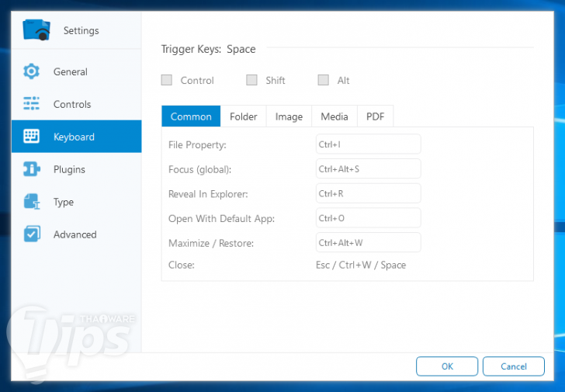Select the Controls sliders icon
This screenshot has height=392, width=565.
[x=31, y=104]
